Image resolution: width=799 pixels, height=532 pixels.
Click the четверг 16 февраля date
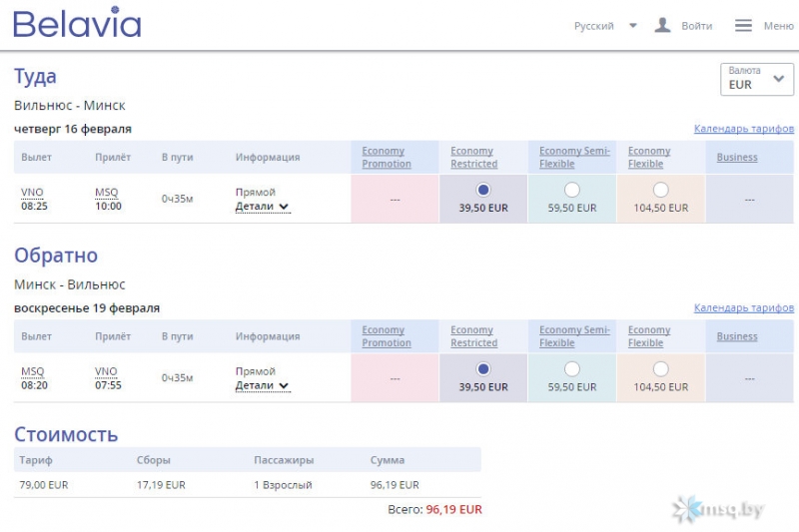pyautogui.click(x=73, y=130)
